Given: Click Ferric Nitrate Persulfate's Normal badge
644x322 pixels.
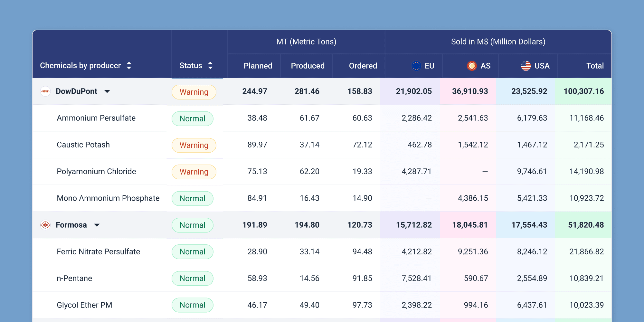Looking at the screenshot, I should pos(193,252).
